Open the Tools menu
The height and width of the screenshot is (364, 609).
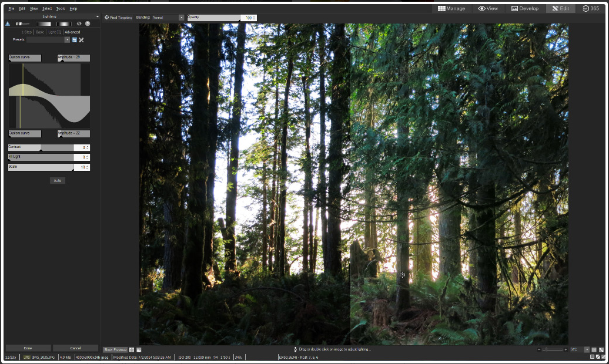click(61, 9)
